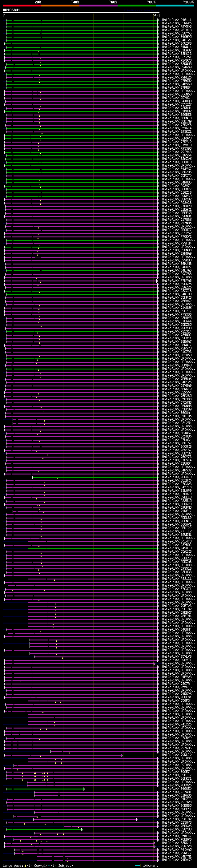This screenshot has width=197, height=868.
Task: Open hit UniRef100_Q560X2
Action: [177, 301]
